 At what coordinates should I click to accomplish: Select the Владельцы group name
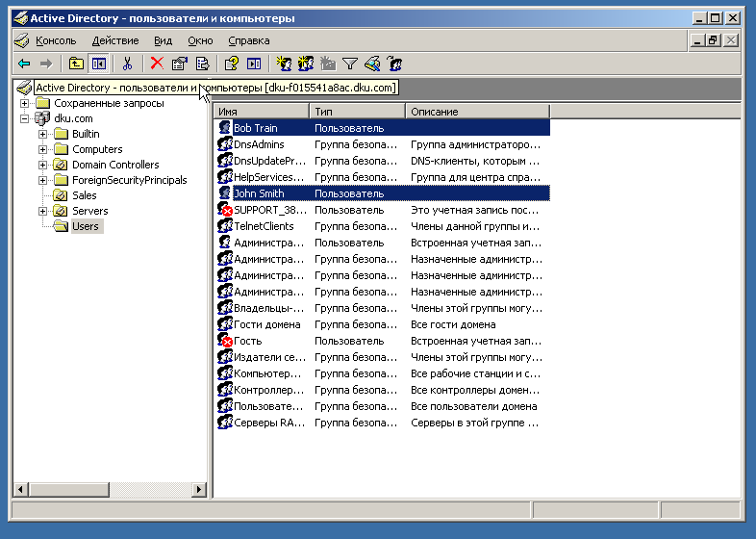(269, 308)
